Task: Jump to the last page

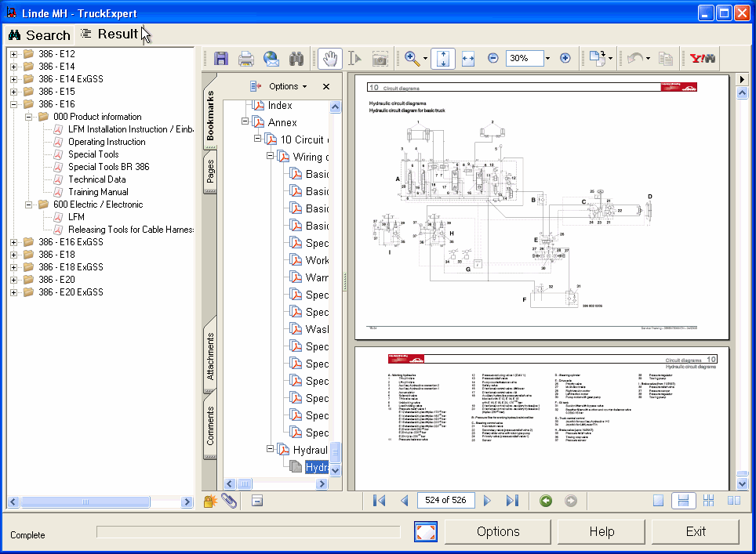Action: point(512,501)
